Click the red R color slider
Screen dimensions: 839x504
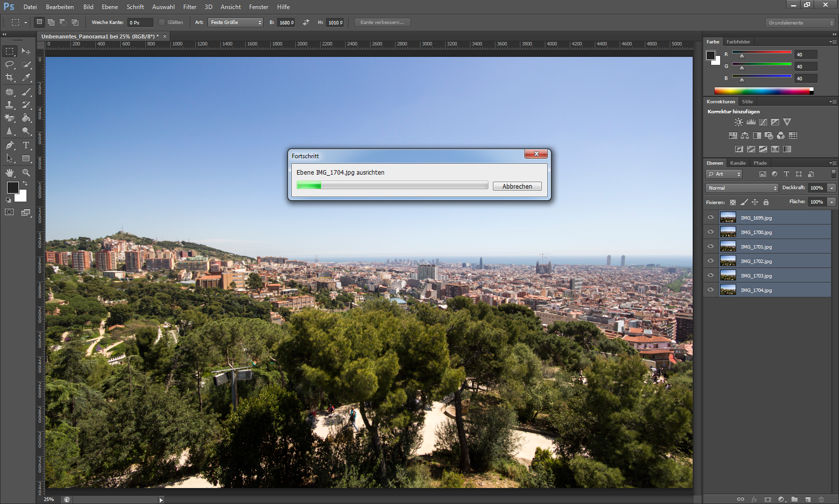pos(762,52)
